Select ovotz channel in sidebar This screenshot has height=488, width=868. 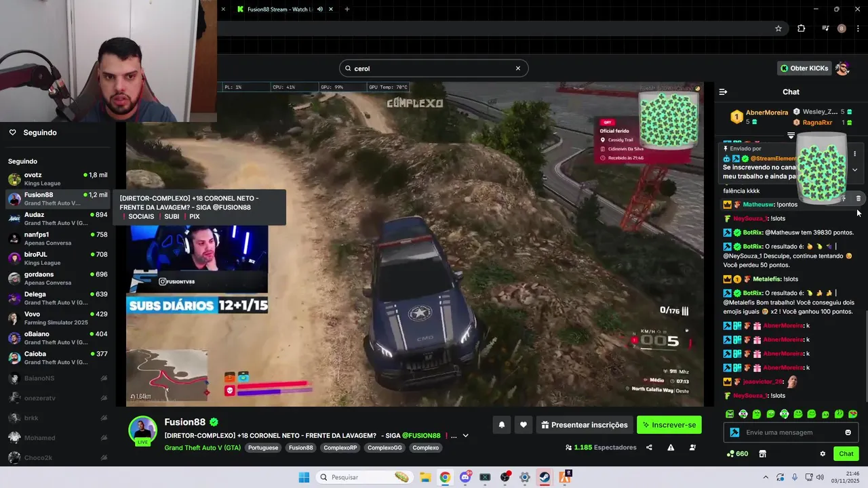[x=58, y=179]
